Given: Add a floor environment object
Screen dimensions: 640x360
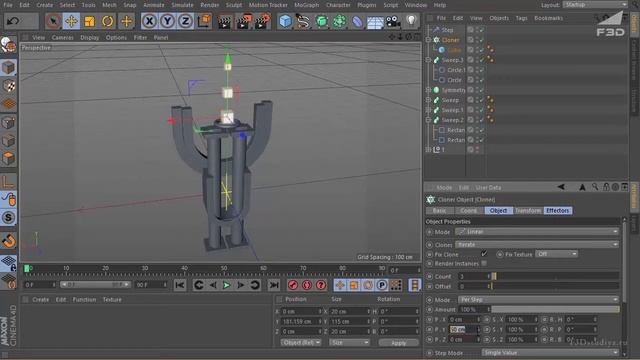Looking at the screenshot, I should tap(375, 22).
